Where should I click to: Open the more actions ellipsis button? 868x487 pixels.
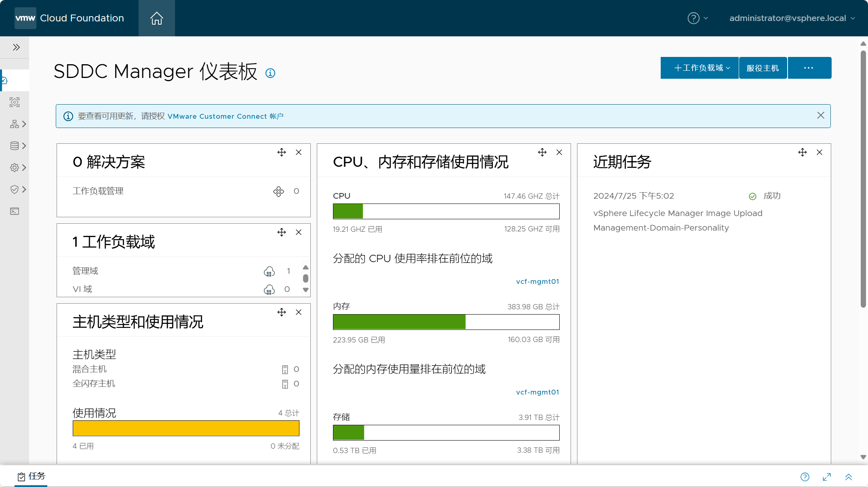[x=809, y=68]
